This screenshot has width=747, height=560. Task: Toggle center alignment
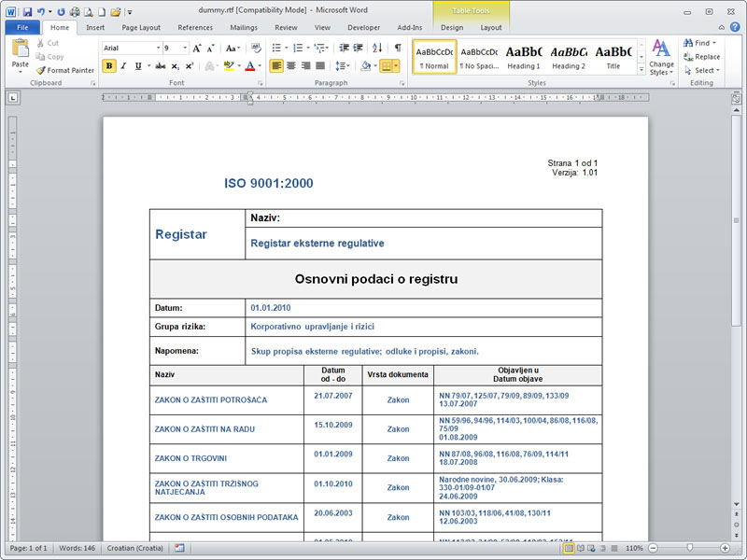click(x=291, y=65)
